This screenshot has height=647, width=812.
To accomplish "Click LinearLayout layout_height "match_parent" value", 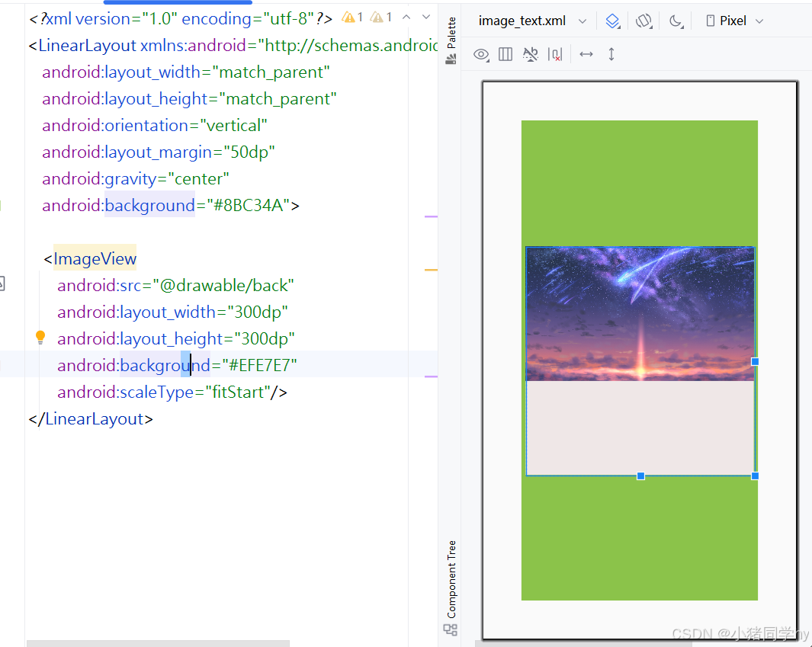I will pyautogui.click(x=278, y=99).
